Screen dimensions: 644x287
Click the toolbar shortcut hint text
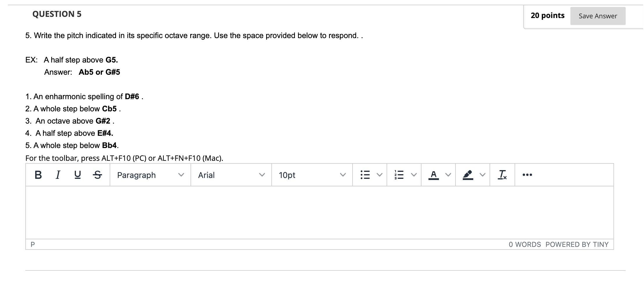point(124,158)
